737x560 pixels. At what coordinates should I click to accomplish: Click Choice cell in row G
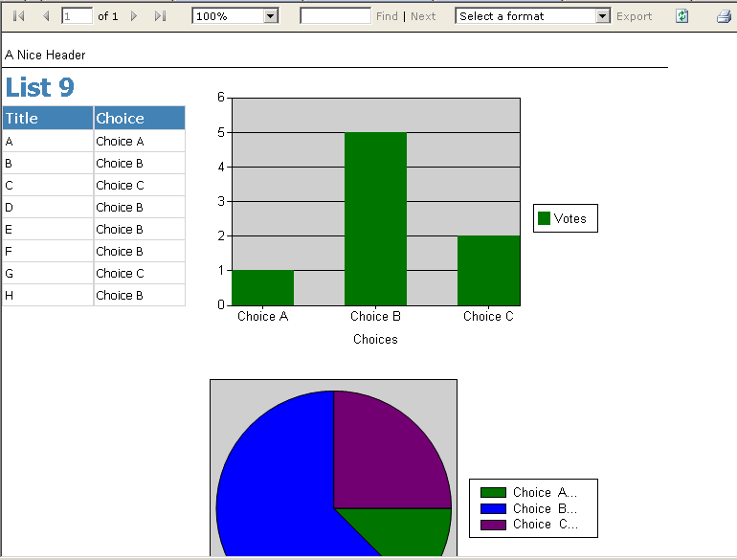[x=140, y=273]
